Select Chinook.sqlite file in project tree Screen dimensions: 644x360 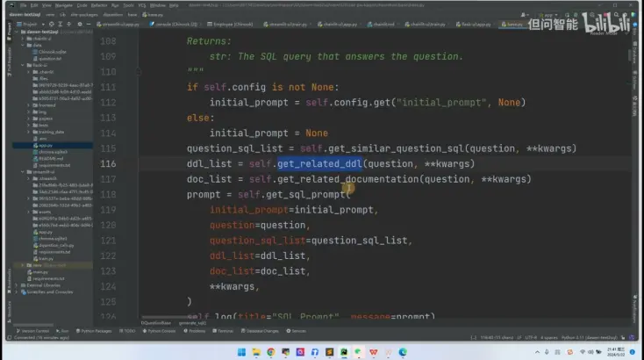tap(52, 52)
